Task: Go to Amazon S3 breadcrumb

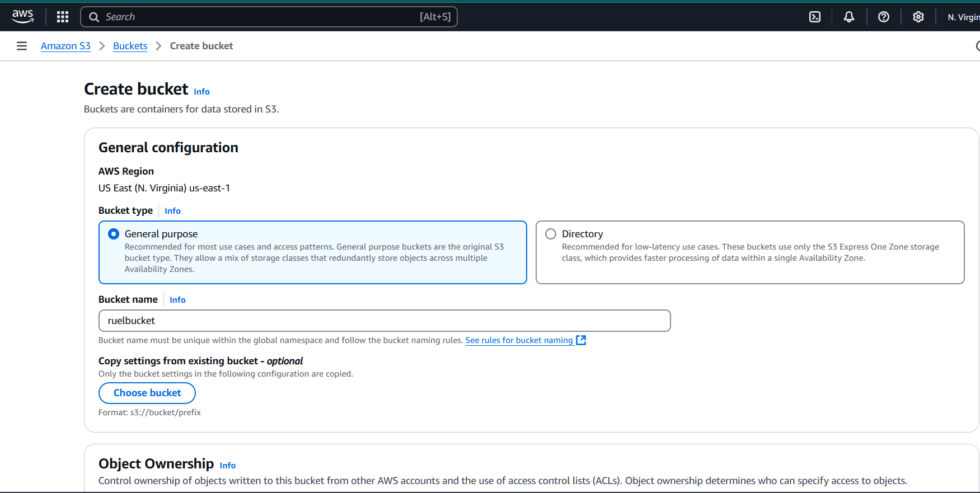Action: 65,46
